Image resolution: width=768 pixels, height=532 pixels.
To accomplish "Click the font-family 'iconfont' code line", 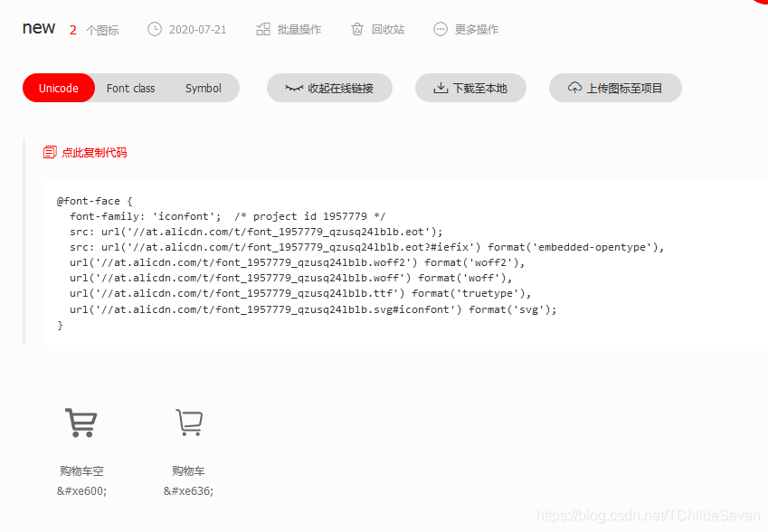I will 228,216.
